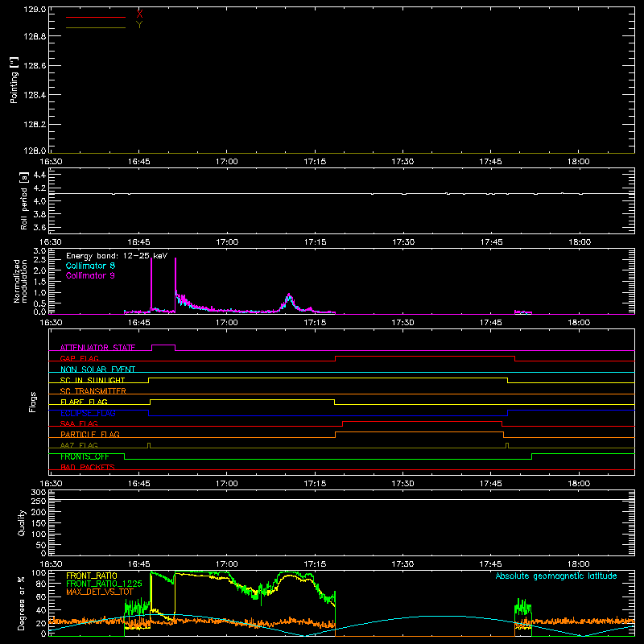The image size is (644, 644).
Task: Select the Absolute geomagnetic latitude label
Action: tap(556, 576)
